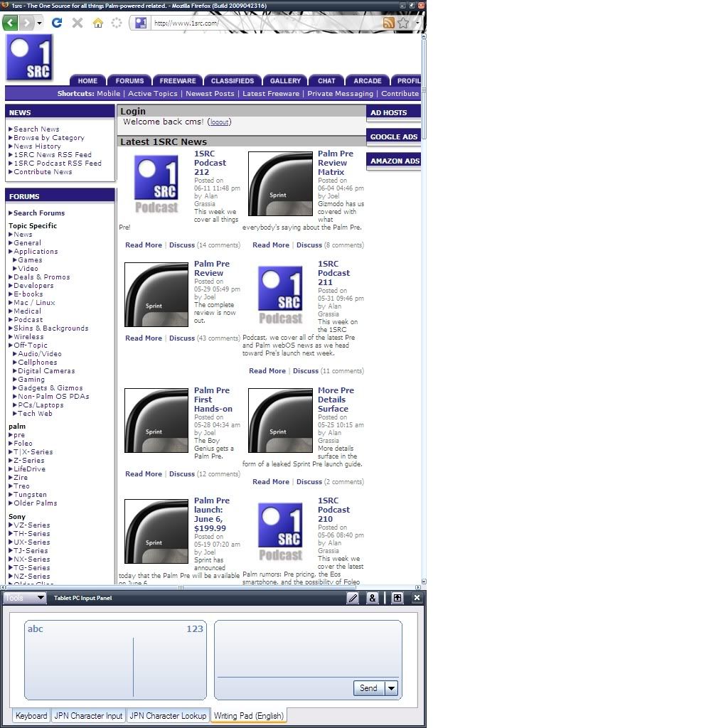The image size is (721, 728).
Task: Open the FREEWARE navigation tab
Action: [x=178, y=80]
